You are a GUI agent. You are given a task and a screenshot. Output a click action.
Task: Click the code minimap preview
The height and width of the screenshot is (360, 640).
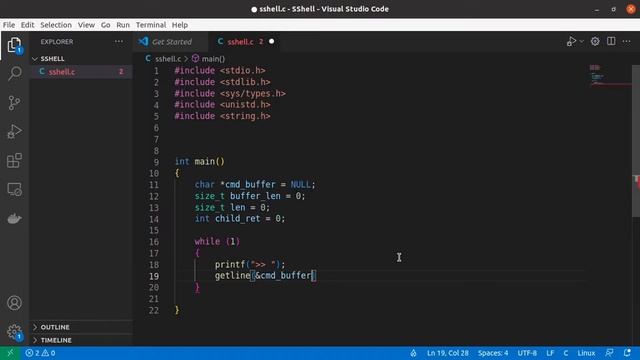[610, 75]
